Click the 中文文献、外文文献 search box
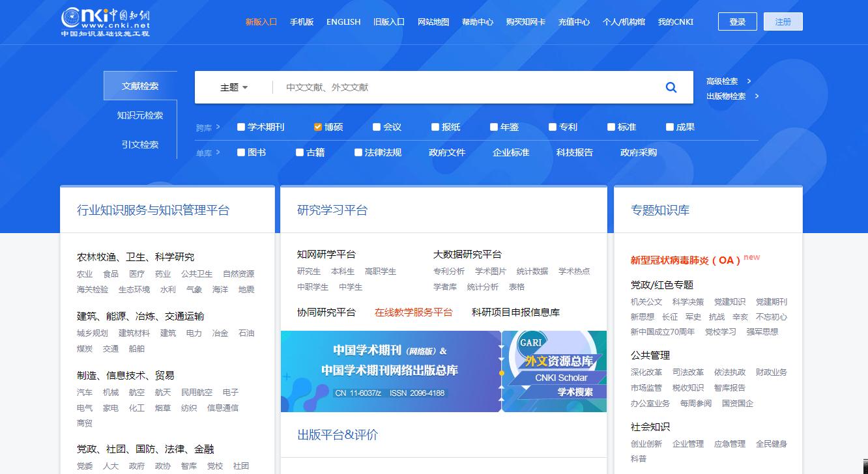Image resolution: width=868 pixels, height=474 pixels. coord(461,87)
